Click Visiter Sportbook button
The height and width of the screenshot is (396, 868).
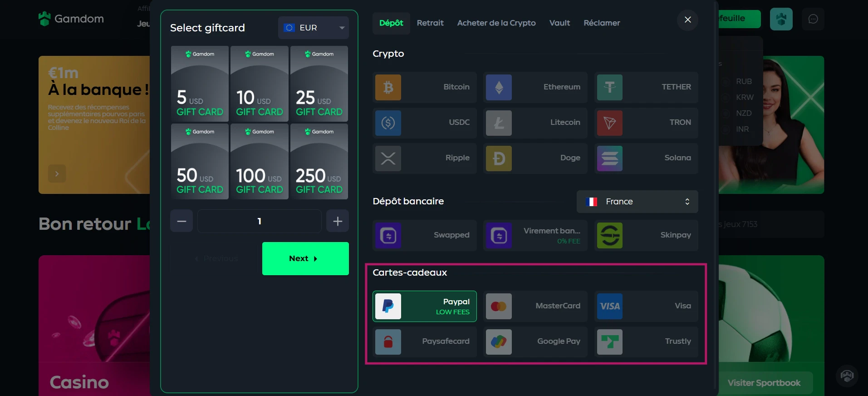point(764,383)
